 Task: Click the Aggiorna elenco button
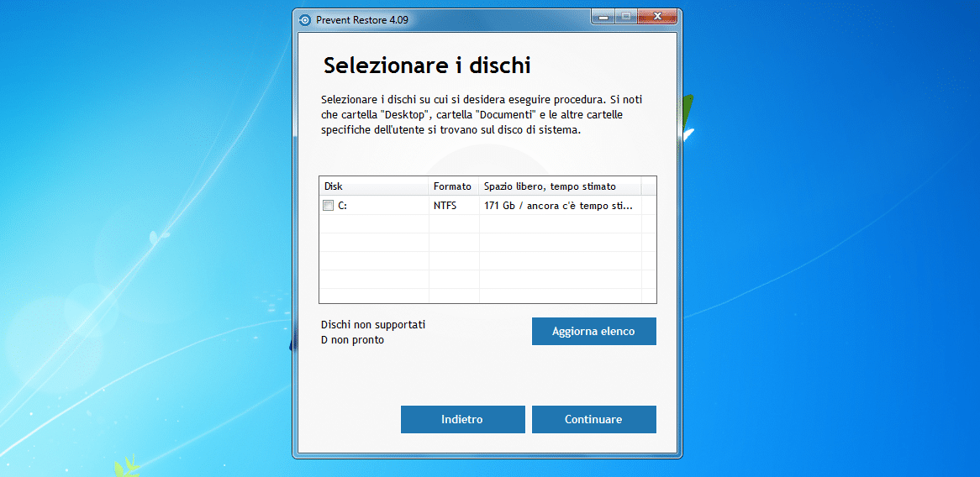(593, 331)
